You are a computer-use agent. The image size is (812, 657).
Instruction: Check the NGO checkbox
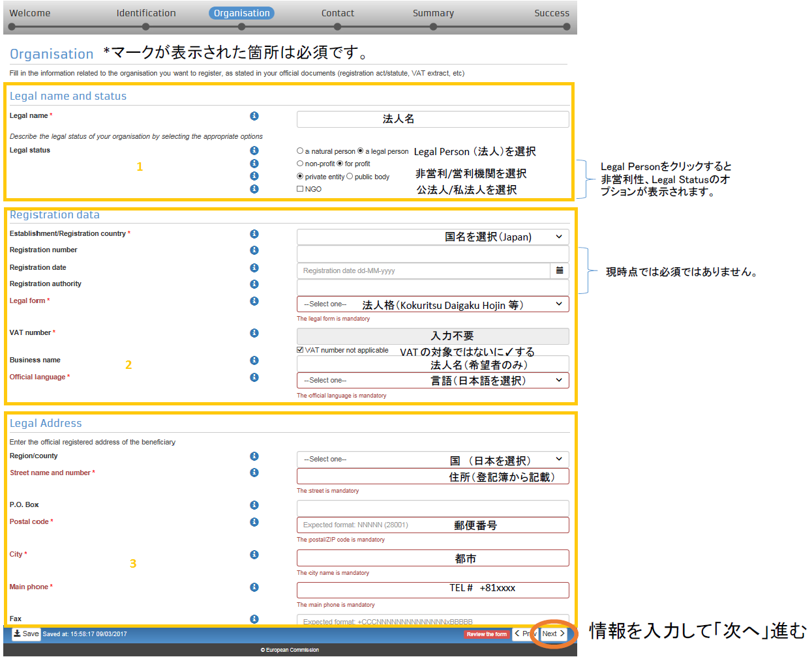click(x=300, y=189)
